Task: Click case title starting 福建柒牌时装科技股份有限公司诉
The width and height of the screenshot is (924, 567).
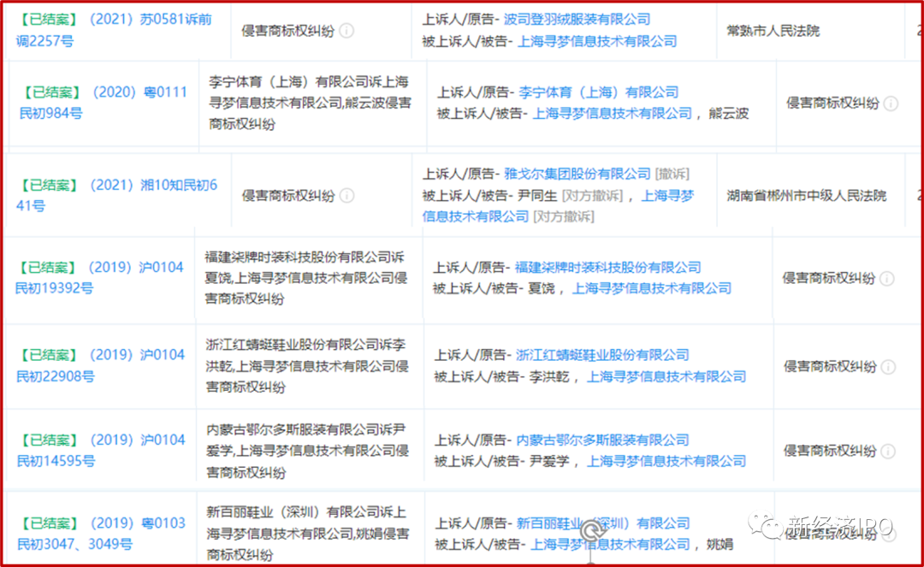Action: pos(305,278)
